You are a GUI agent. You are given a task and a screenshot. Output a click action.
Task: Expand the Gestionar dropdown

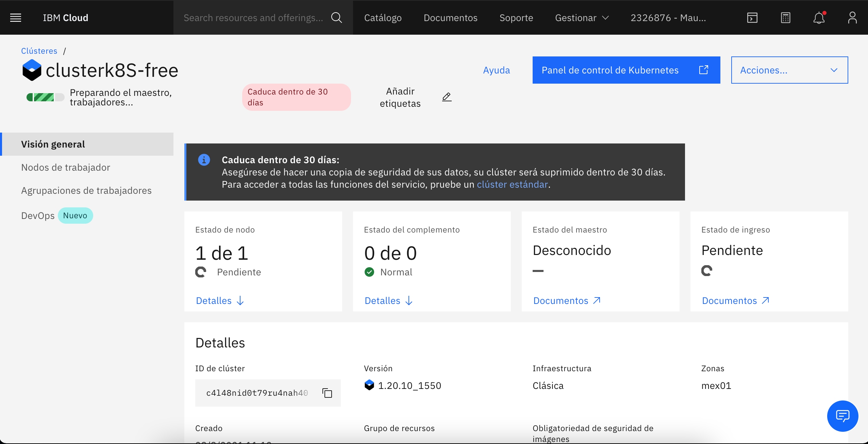[x=582, y=18]
